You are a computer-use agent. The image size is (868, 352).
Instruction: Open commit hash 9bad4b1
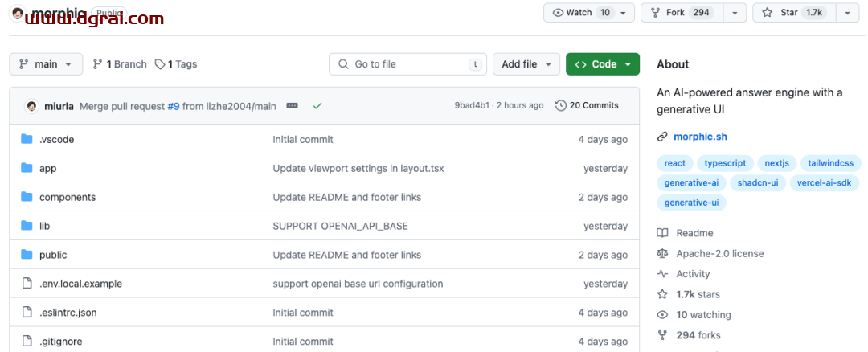[472, 106]
